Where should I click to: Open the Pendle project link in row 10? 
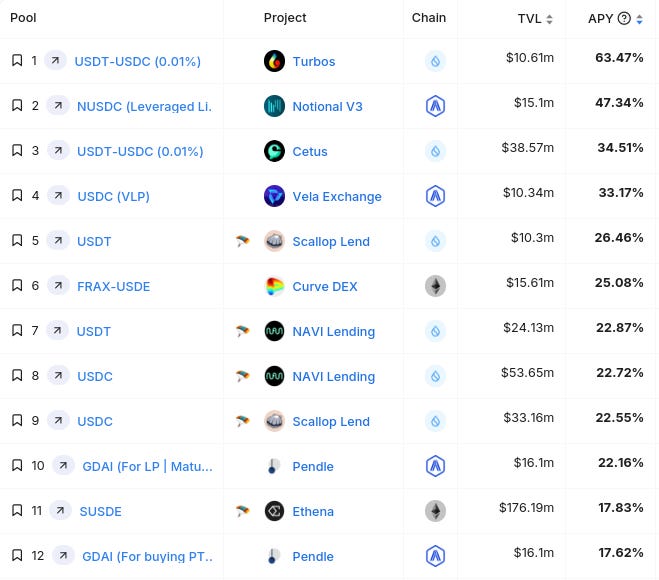point(313,467)
